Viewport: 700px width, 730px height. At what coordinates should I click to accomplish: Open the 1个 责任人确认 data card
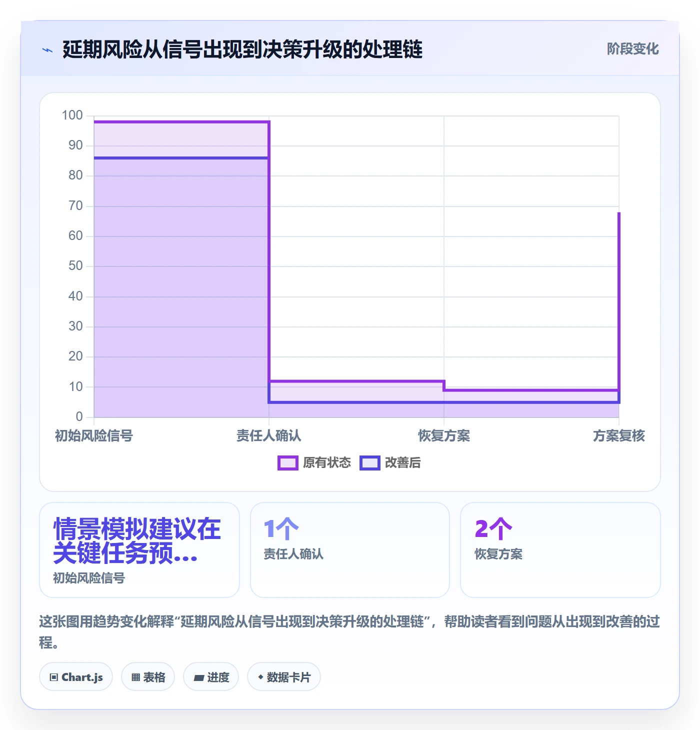[x=350, y=550]
